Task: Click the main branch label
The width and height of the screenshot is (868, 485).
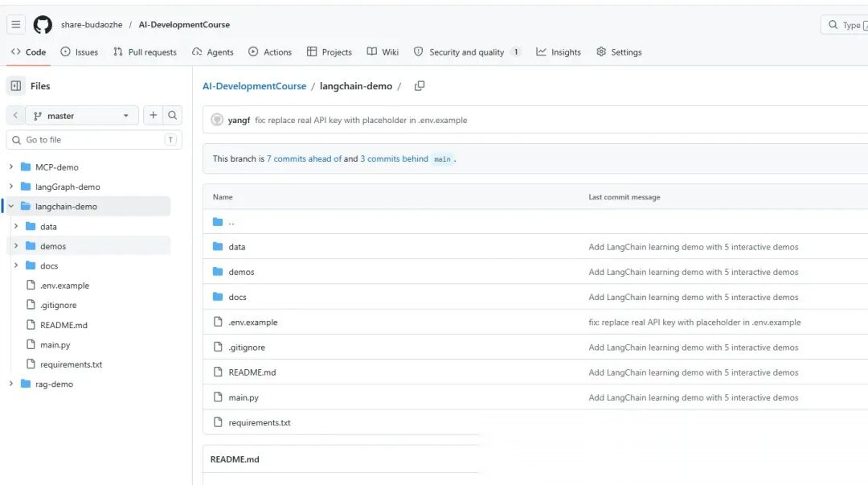Action: (442, 158)
